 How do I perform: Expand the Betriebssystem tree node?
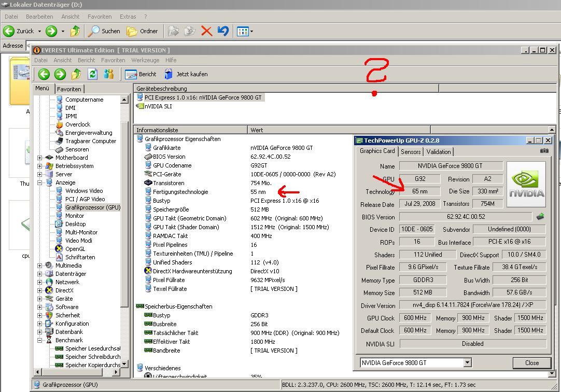coord(40,166)
